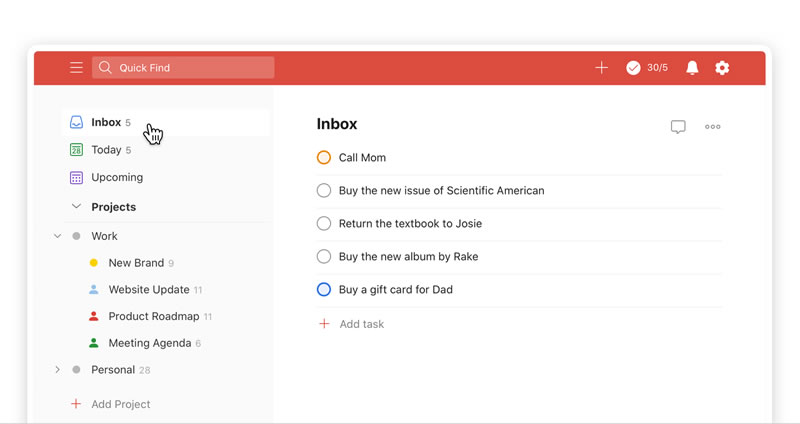
Task: Click Add Project in the sidebar
Action: pos(120,404)
